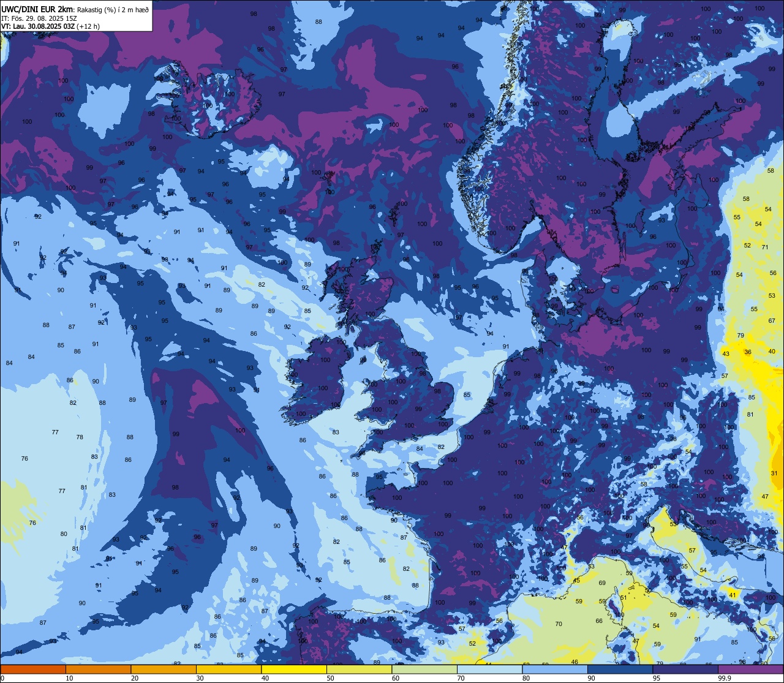Image resolution: width=784 pixels, height=683 pixels.
Task: Click the purple above-99.9 legend swatch
Action: [x=750, y=669]
